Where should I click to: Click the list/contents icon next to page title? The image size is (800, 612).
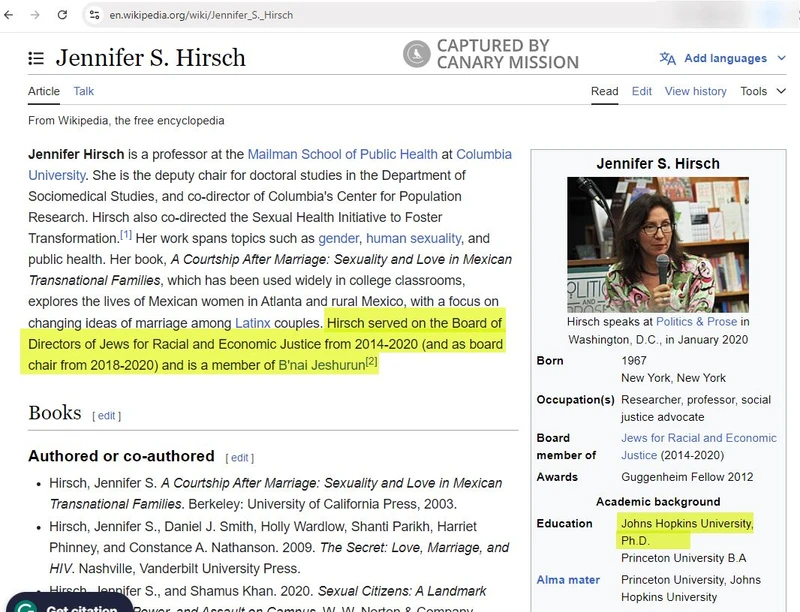(36, 57)
